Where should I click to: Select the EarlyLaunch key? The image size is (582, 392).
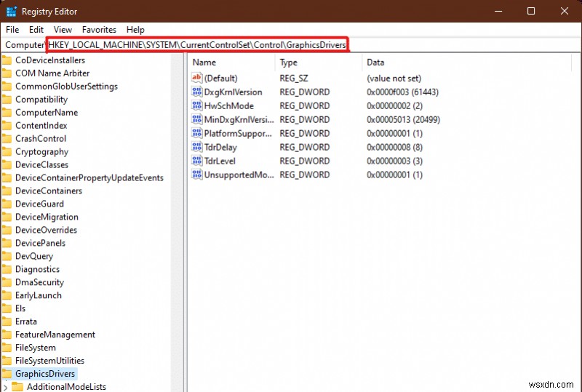click(39, 295)
